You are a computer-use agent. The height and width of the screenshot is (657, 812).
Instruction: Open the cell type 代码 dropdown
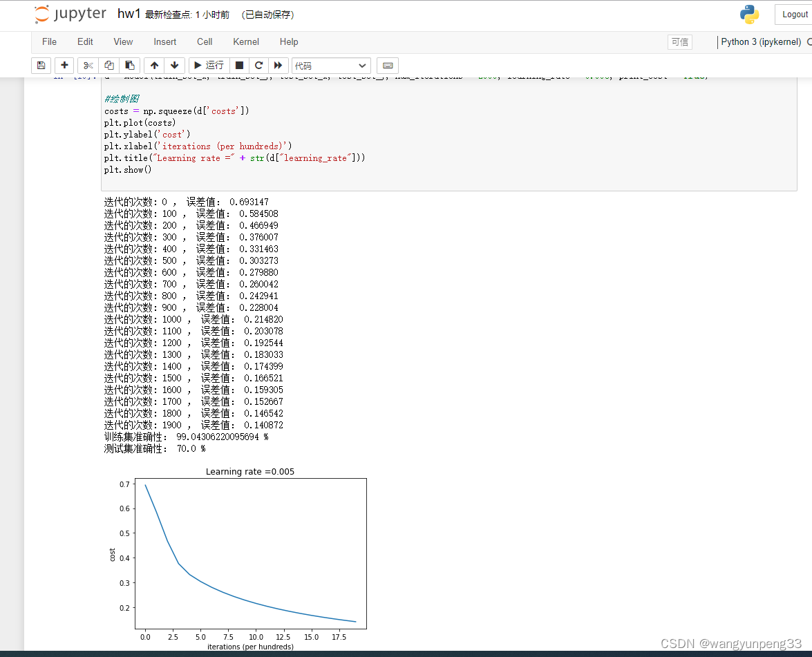(331, 66)
